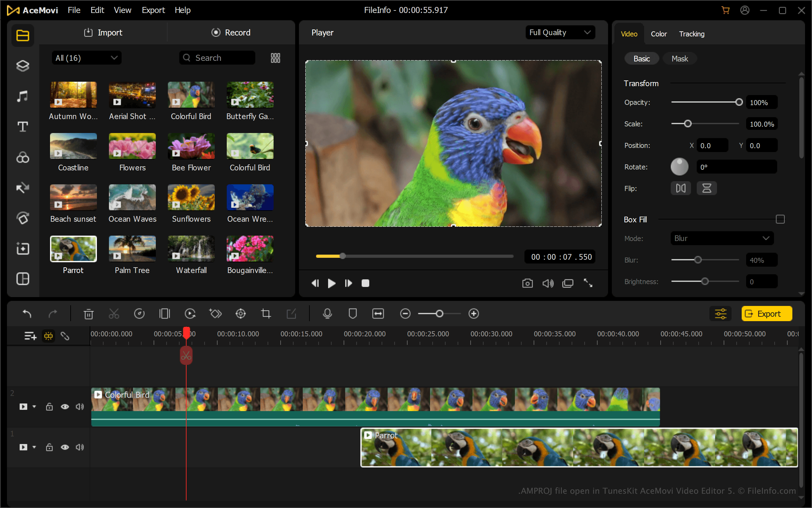Flip the video horizontally
The image size is (812, 508).
click(x=681, y=188)
